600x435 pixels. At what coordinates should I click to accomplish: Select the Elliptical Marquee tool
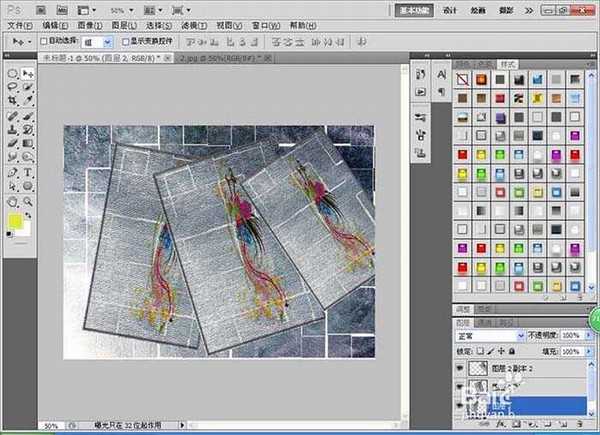12,74
